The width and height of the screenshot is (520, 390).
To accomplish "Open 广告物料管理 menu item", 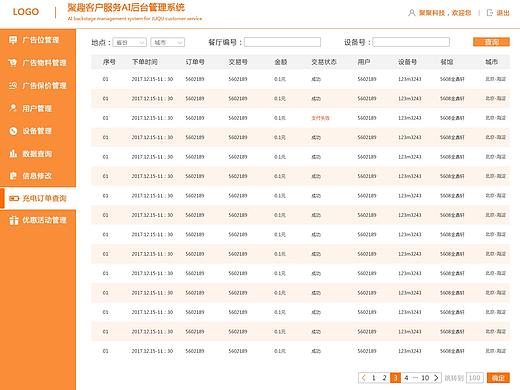I will [x=38, y=63].
